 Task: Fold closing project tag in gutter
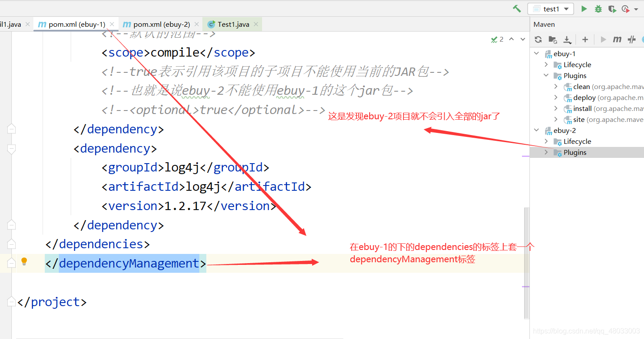(x=11, y=302)
